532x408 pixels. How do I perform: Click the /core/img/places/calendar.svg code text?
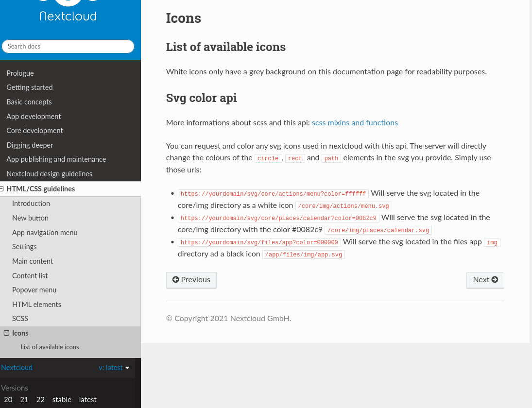(x=378, y=230)
